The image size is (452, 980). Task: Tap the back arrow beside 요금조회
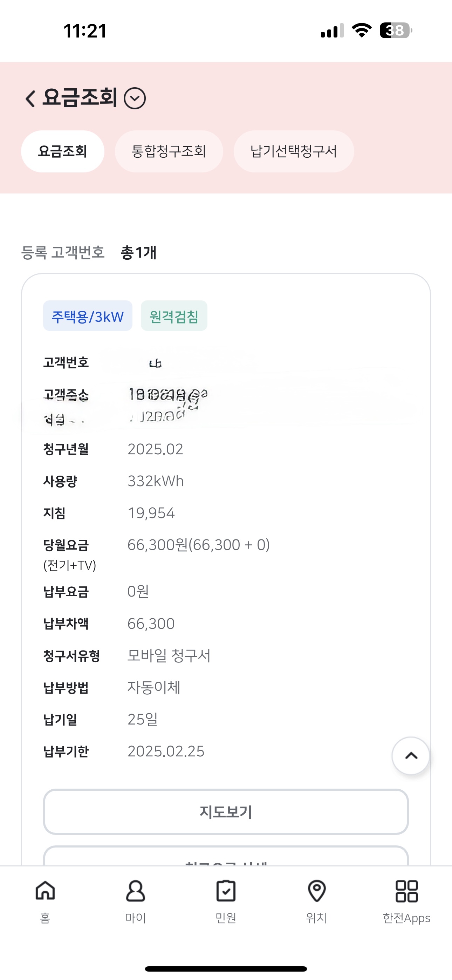30,98
